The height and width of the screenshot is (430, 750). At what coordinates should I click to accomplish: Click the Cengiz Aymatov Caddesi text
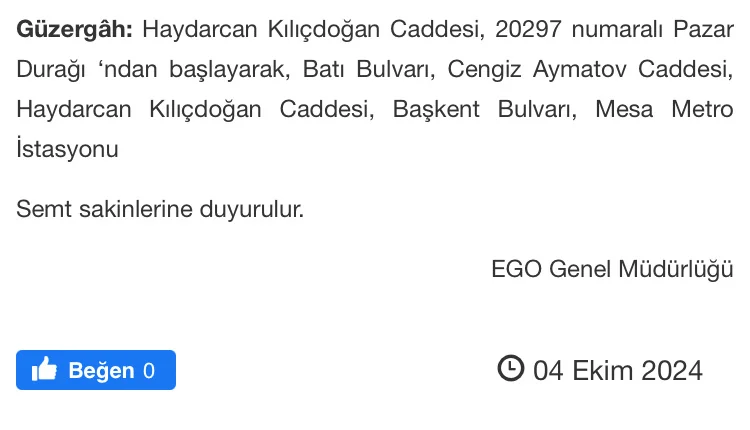[590, 69]
